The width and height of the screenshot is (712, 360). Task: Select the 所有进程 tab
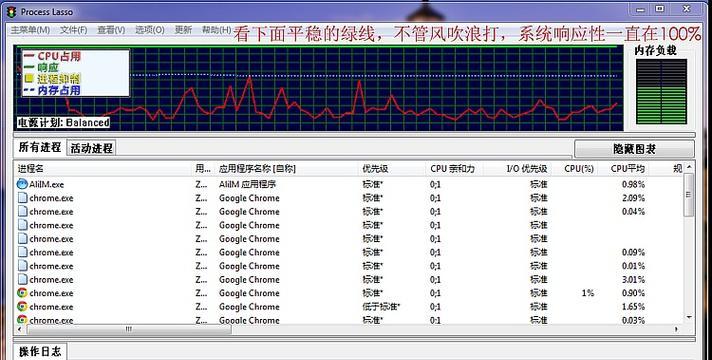(40, 148)
